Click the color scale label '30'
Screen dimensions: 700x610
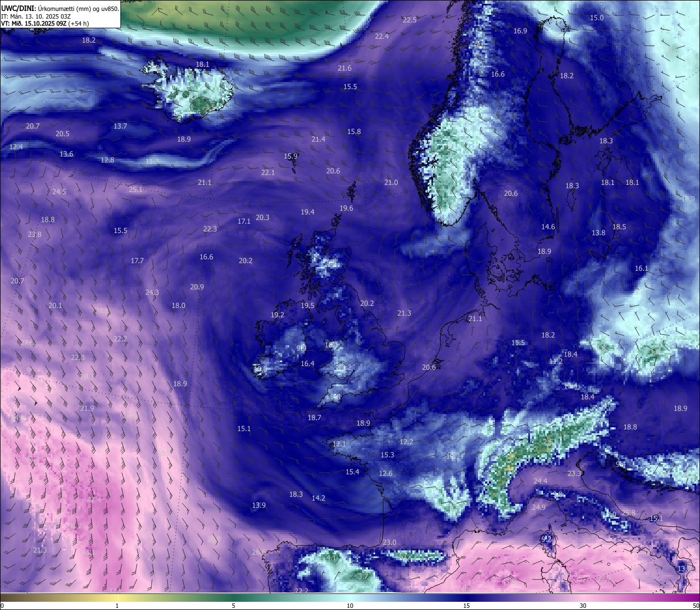pos(583,606)
